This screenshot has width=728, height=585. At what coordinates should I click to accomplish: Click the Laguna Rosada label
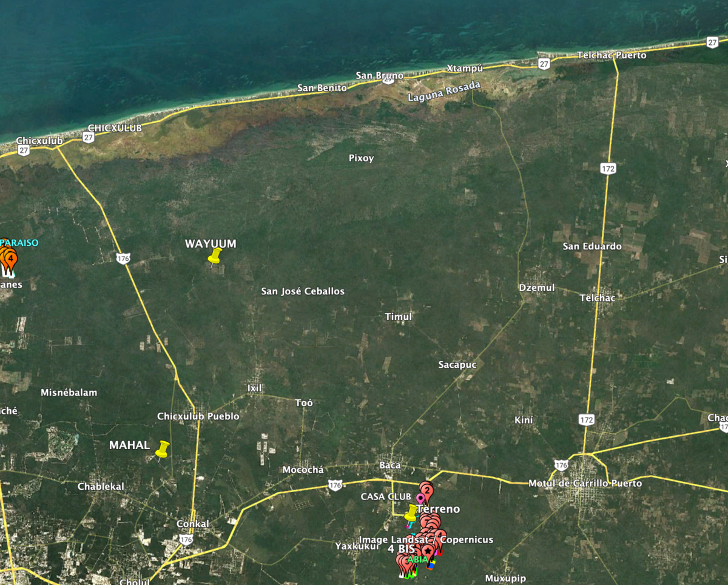click(x=444, y=92)
